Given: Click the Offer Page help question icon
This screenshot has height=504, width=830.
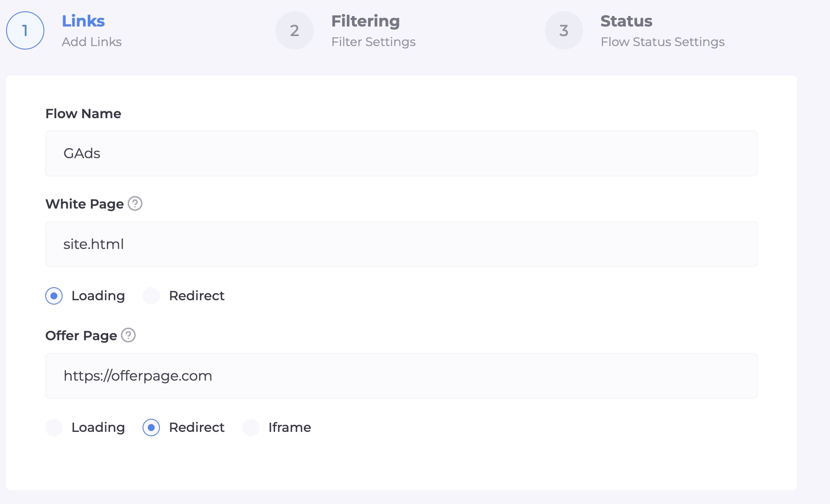Looking at the screenshot, I should click(128, 335).
